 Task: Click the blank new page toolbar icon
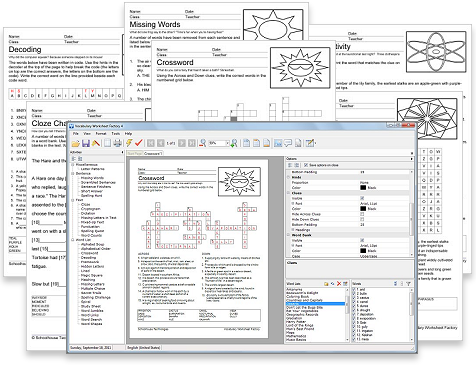tap(107, 143)
